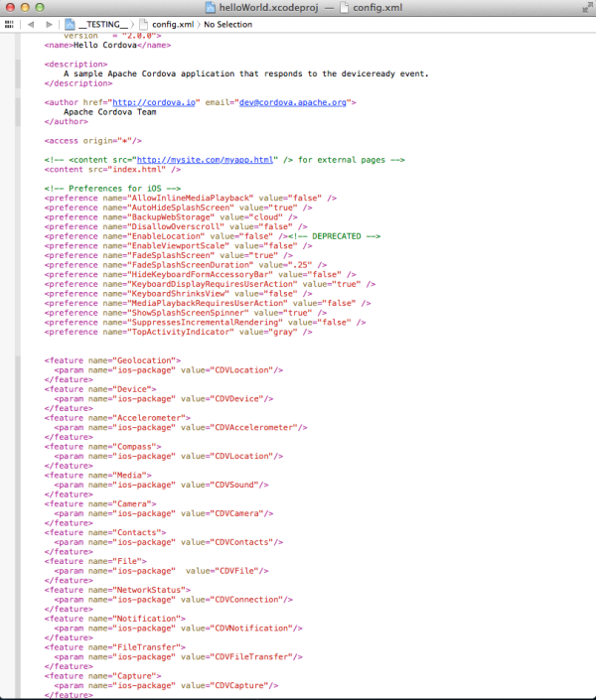The height and width of the screenshot is (700, 596).
Task: Click the SuppressesIncrementalRendering preference line
Action: click(x=205, y=323)
